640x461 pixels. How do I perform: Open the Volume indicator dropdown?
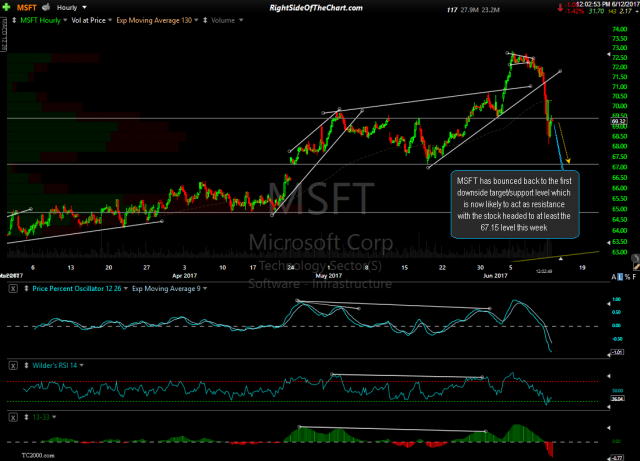click(x=227, y=20)
